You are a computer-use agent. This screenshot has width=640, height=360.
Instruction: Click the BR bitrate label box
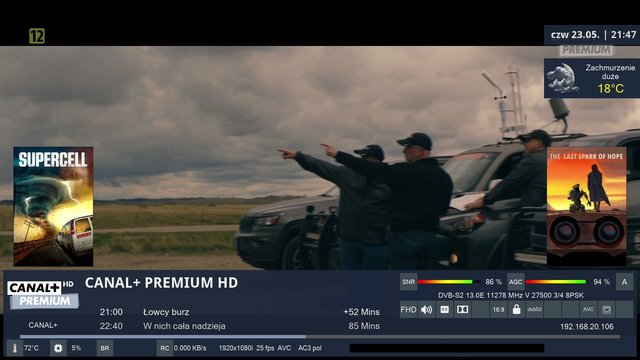point(105,348)
